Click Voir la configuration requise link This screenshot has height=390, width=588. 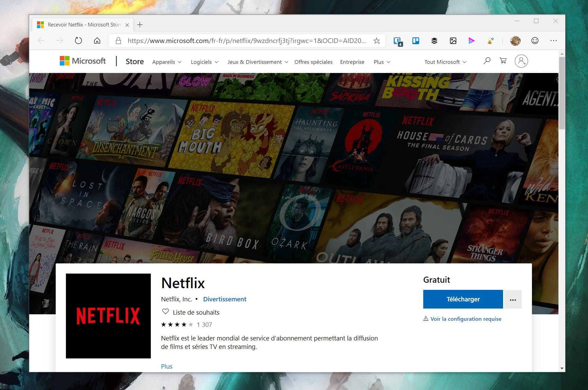point(466,319)
